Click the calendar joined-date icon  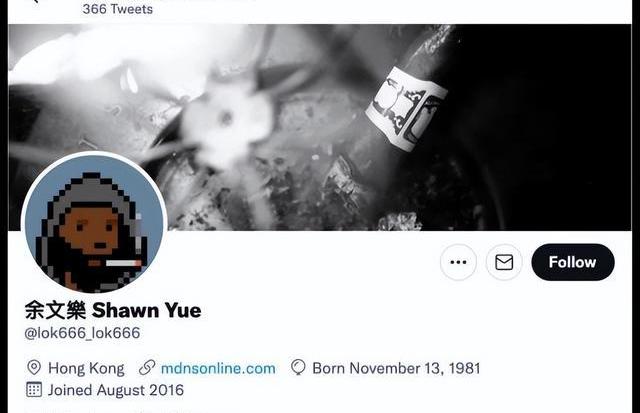pyautogui.click(x=34, y=389)
